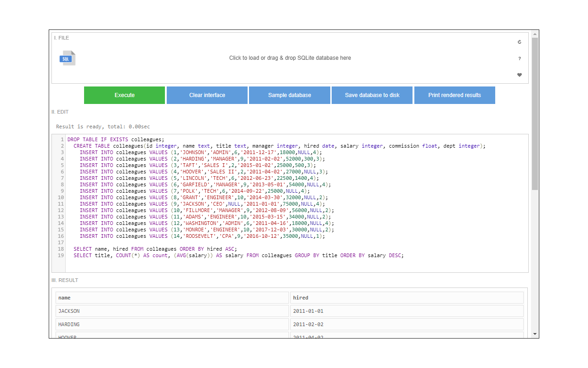Click the CREATE TABLE colleagues line

[279, 146]
